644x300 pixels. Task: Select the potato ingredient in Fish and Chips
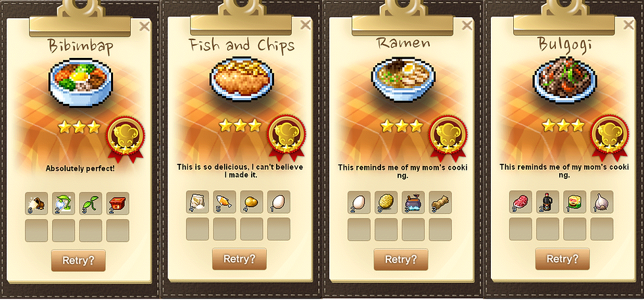point(251,202)
